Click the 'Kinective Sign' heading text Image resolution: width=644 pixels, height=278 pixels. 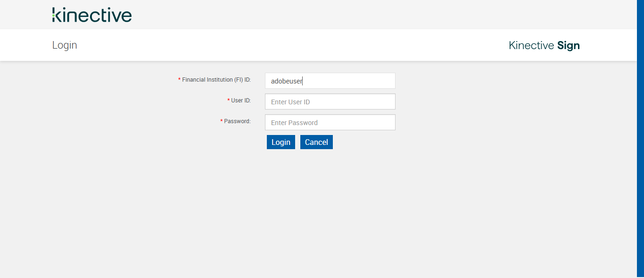[x=544, y=45]
